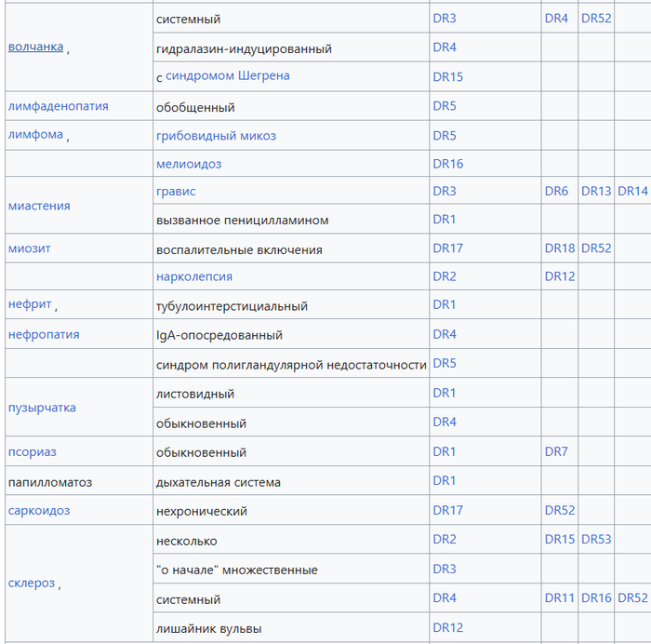Click the нефропатия link
Image resolution: width=651 pixels, height=644 pixels.
pos(44,334)
